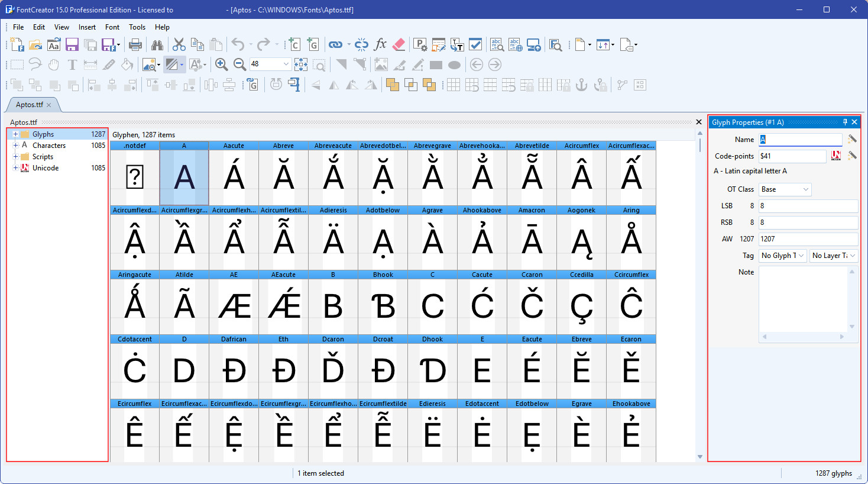Open the File menu

18,27
